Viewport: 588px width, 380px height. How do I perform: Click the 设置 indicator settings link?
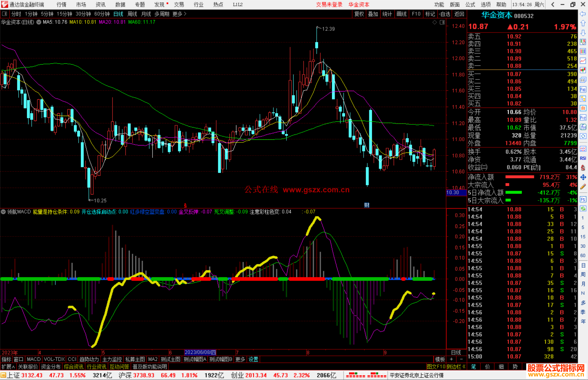coord(253,359)
